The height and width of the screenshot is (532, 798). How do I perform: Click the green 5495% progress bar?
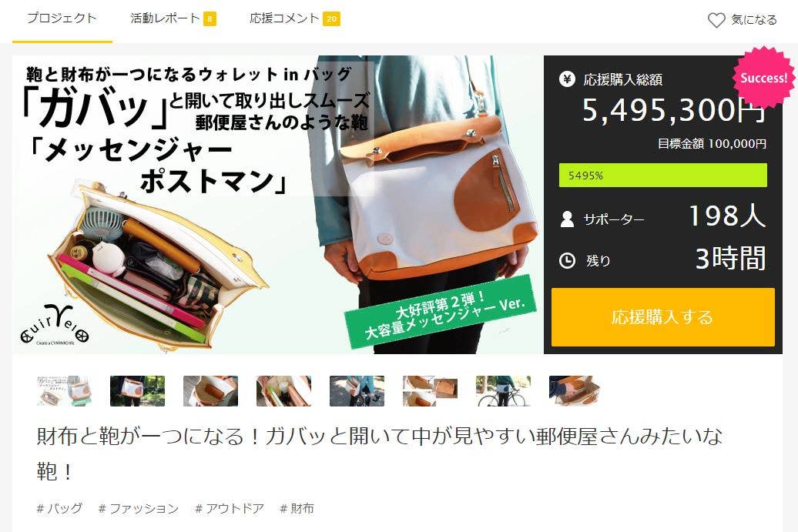(662, 175)
